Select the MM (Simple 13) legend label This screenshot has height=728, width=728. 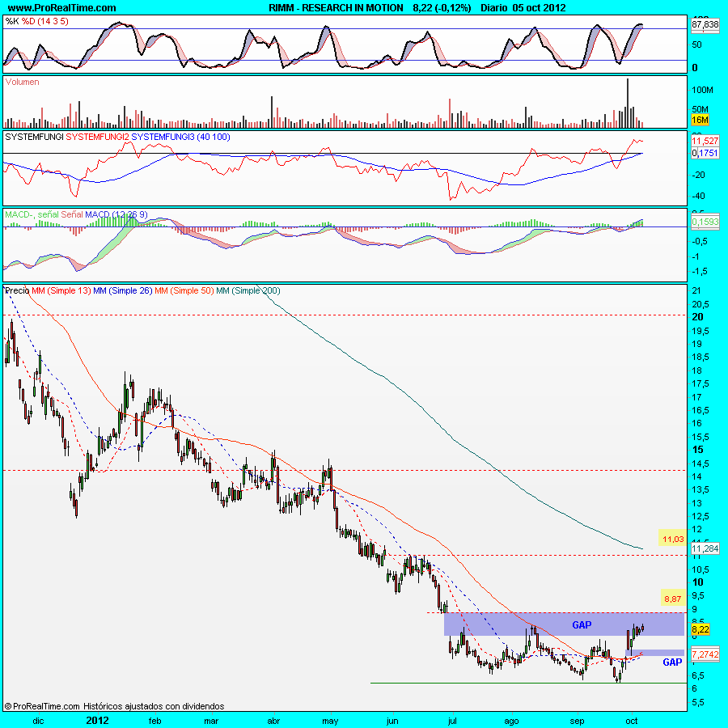(x=61, y=290)
